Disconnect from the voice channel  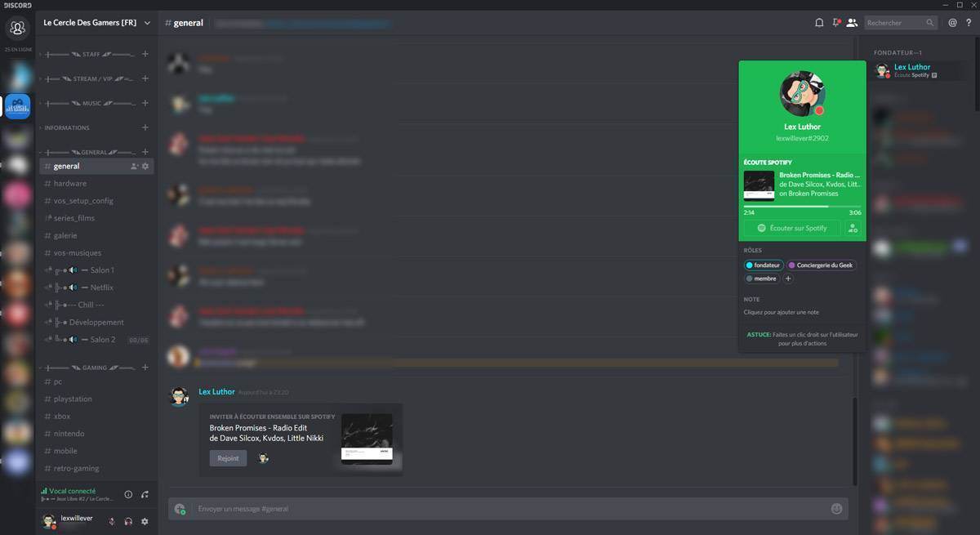145,494
